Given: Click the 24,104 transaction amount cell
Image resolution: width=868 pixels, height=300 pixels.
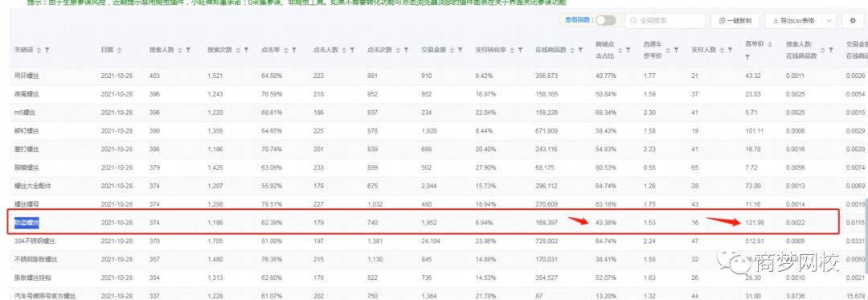Looking at the screenshot, I should (430, 241).
